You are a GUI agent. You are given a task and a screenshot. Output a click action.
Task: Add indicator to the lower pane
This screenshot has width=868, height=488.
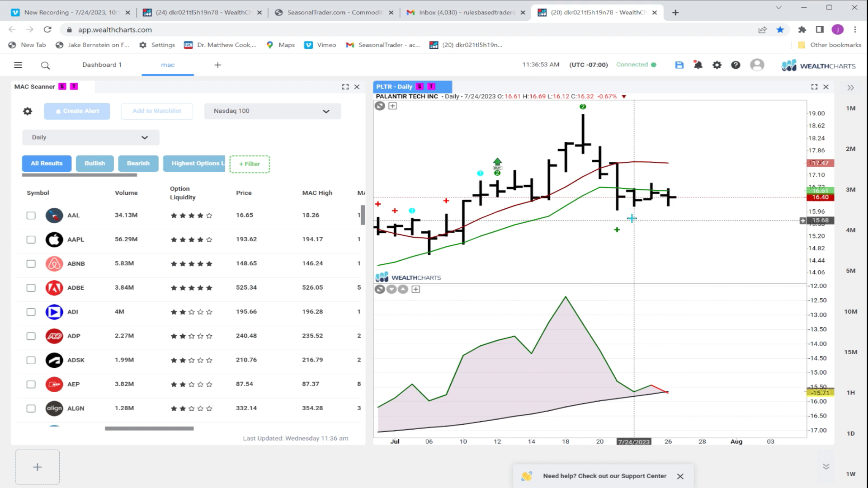(416, 289)
